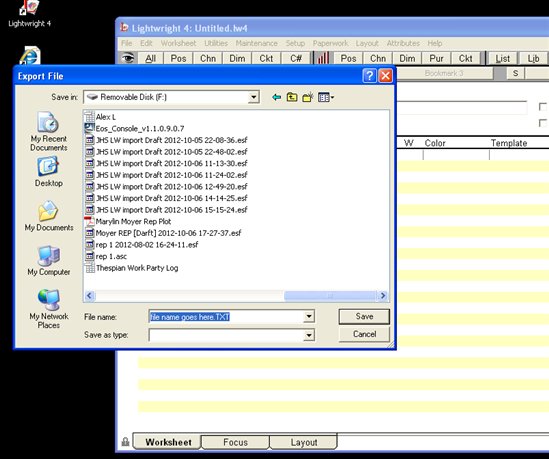
Task: Open the View Menu dropdown icon
Action: [326, 97]
